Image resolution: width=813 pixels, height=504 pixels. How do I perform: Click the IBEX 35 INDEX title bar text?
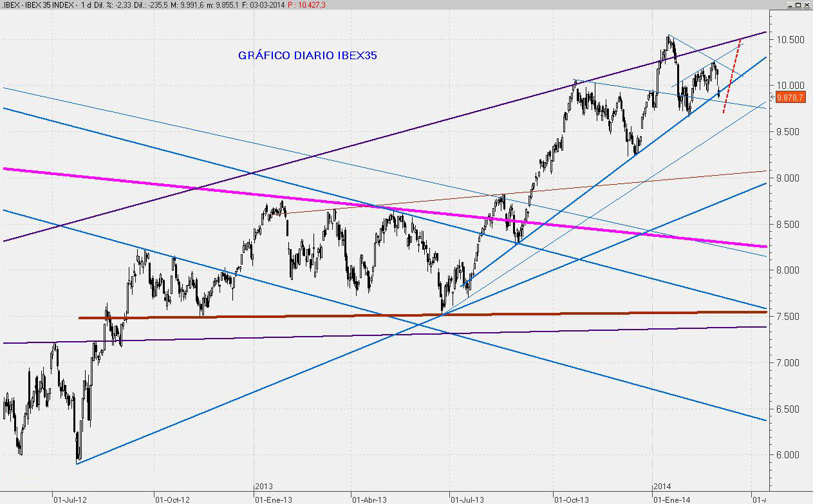[x=39, y=5]
